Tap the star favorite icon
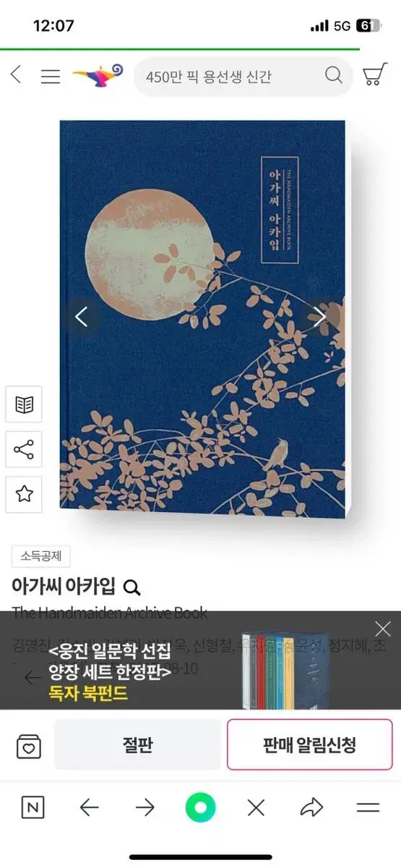Viewport: 401px width, 868px height. [24, 494]
